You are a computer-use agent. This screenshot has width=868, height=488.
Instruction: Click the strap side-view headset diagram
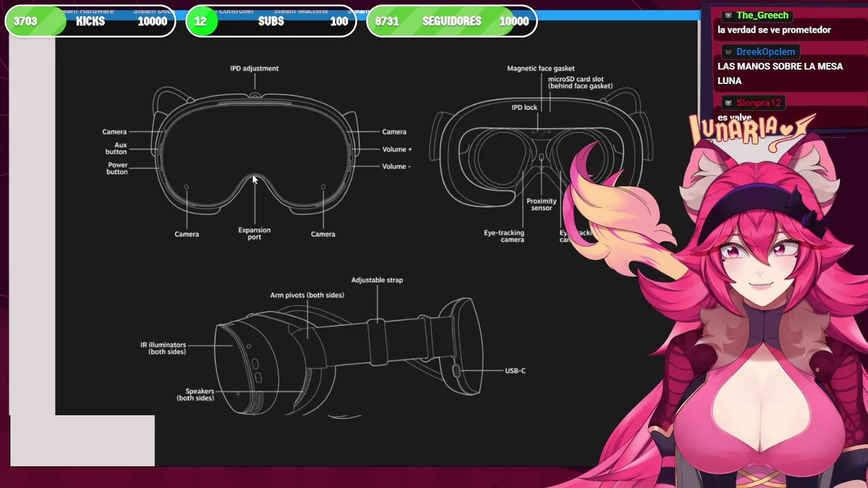[349, 358]
